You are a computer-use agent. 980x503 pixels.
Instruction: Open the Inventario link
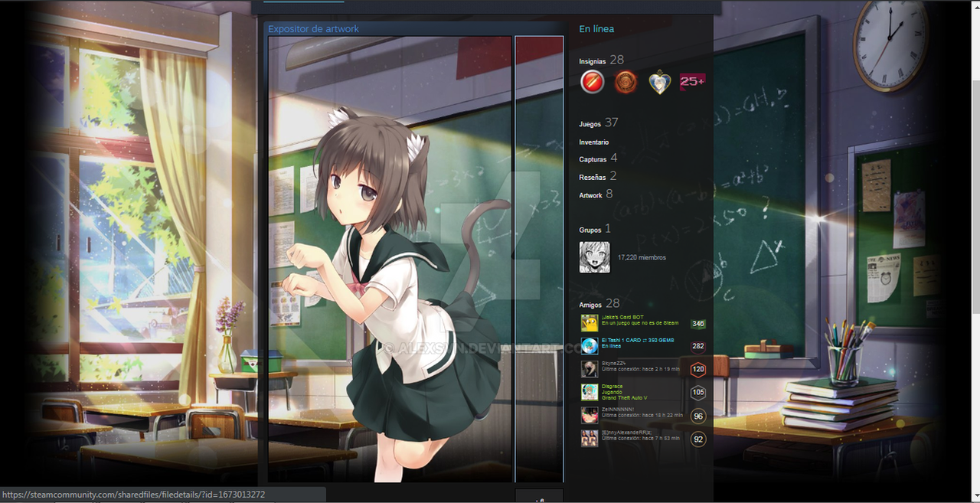pos(594,142)
